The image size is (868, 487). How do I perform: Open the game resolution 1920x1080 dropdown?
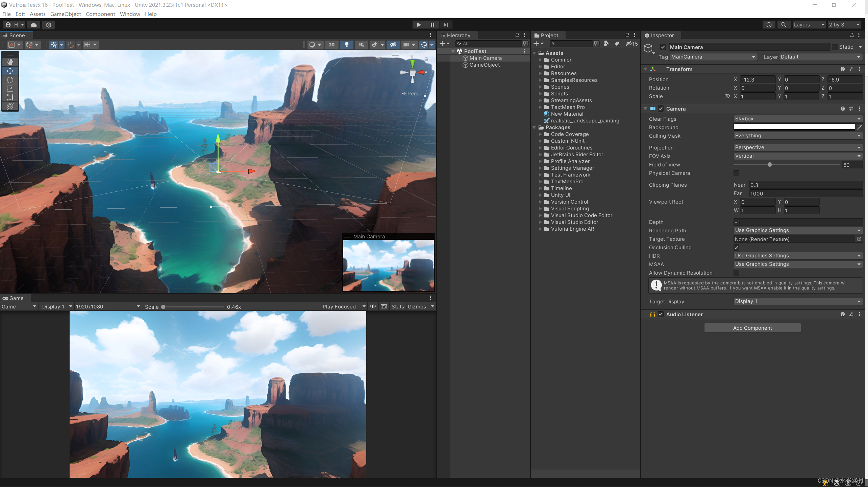coord(107,306)
